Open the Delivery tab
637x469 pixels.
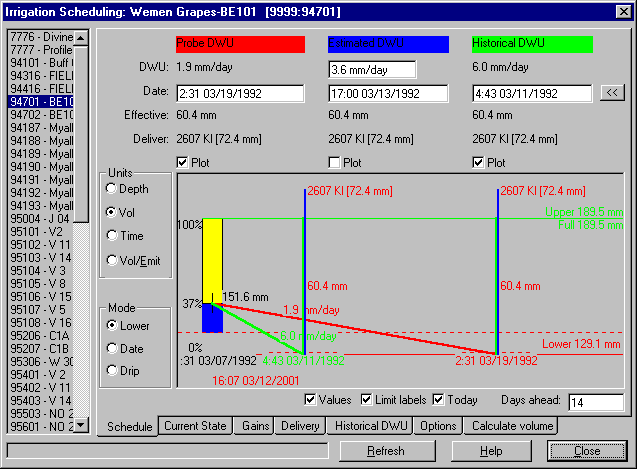click(300, 426)
